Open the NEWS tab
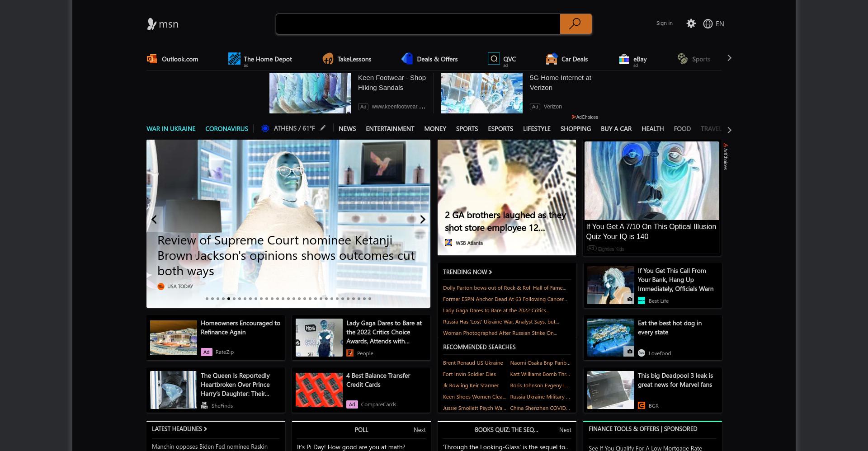This screenshot has height=451, width=868. click(x=347, y=129)
